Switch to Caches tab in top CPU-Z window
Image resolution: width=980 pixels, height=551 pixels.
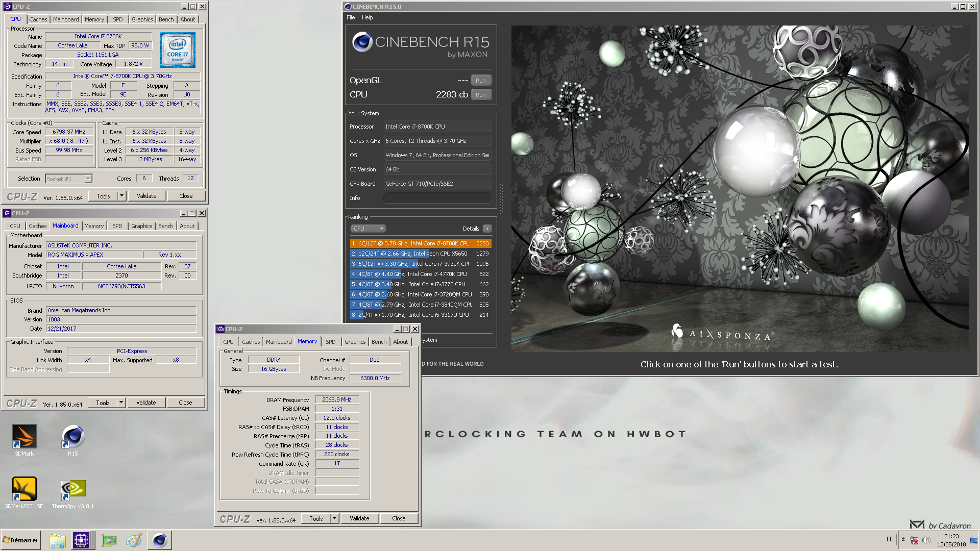[38, 19]
